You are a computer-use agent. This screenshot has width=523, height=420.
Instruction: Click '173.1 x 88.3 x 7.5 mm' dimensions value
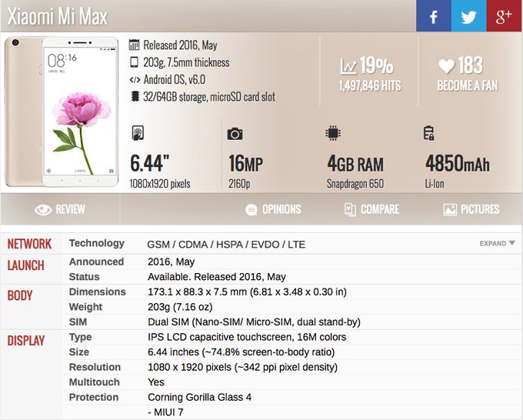click(197, 292)
